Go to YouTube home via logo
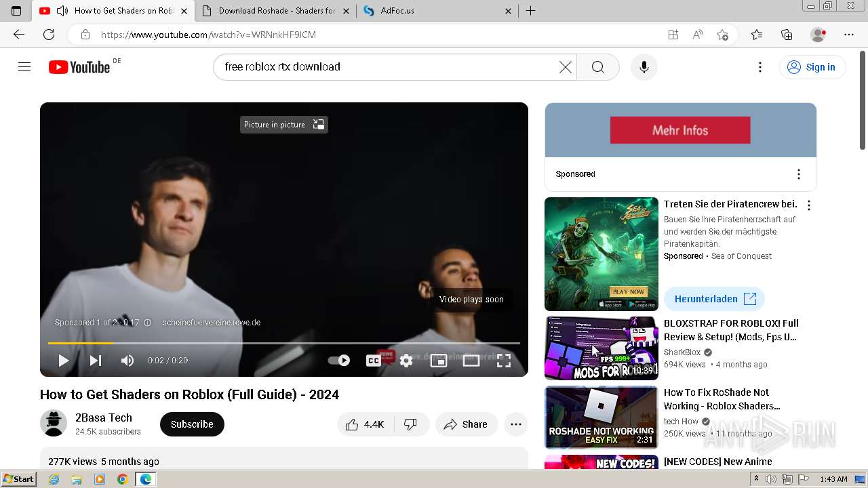 [79, 66]
